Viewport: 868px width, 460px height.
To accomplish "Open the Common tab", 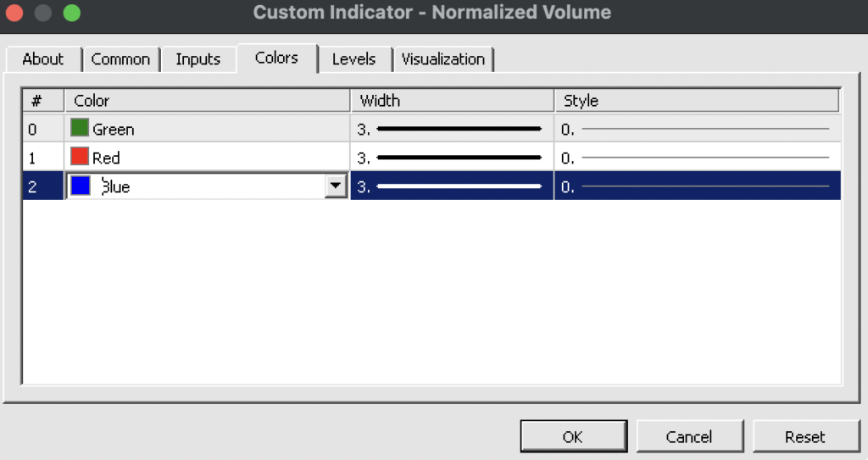I will click(120, 59).
